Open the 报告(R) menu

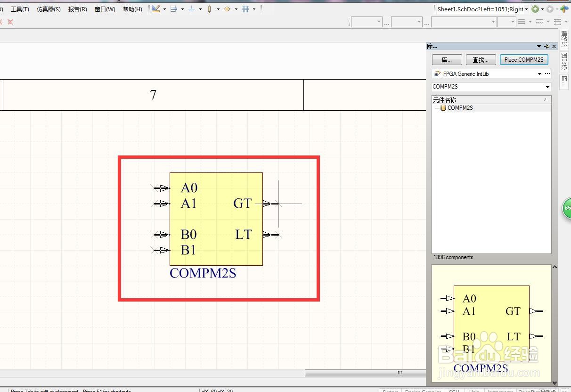pyautogui.click(x=77, y=9)
